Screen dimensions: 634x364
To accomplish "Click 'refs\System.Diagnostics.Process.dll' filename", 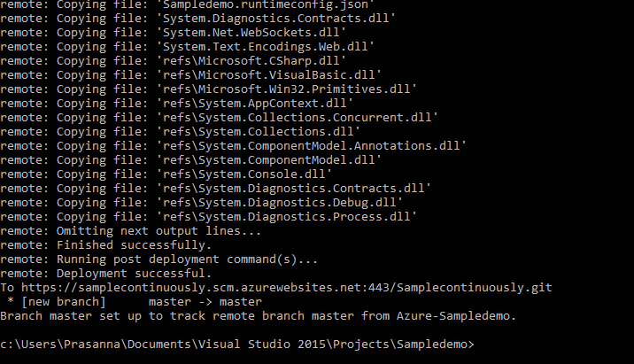I will 287,217.
